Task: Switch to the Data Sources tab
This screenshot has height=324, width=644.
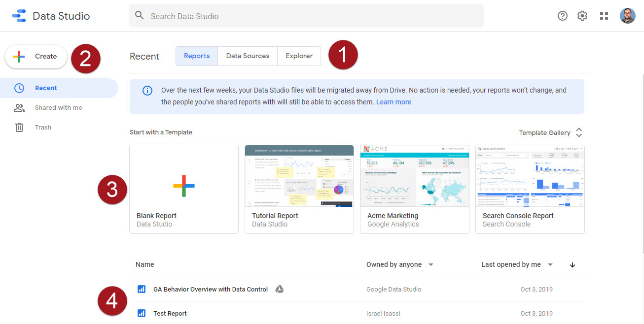Action: 248,56
